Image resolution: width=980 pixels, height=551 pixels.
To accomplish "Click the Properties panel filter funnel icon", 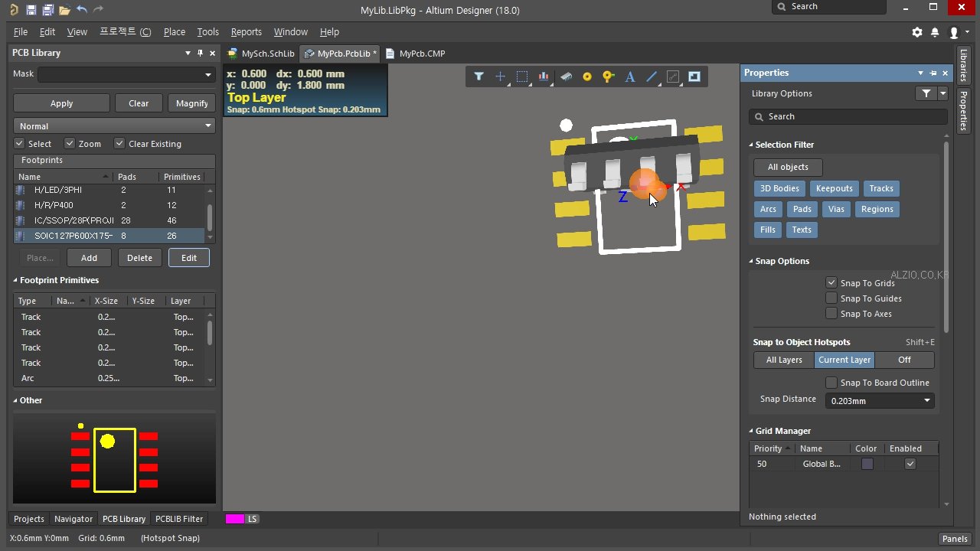I will click(x=926, y=93).
